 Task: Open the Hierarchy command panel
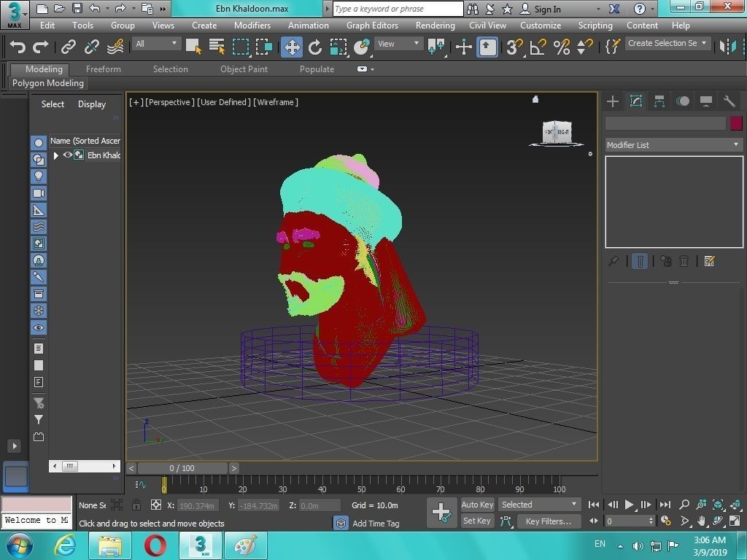[659, 101]
